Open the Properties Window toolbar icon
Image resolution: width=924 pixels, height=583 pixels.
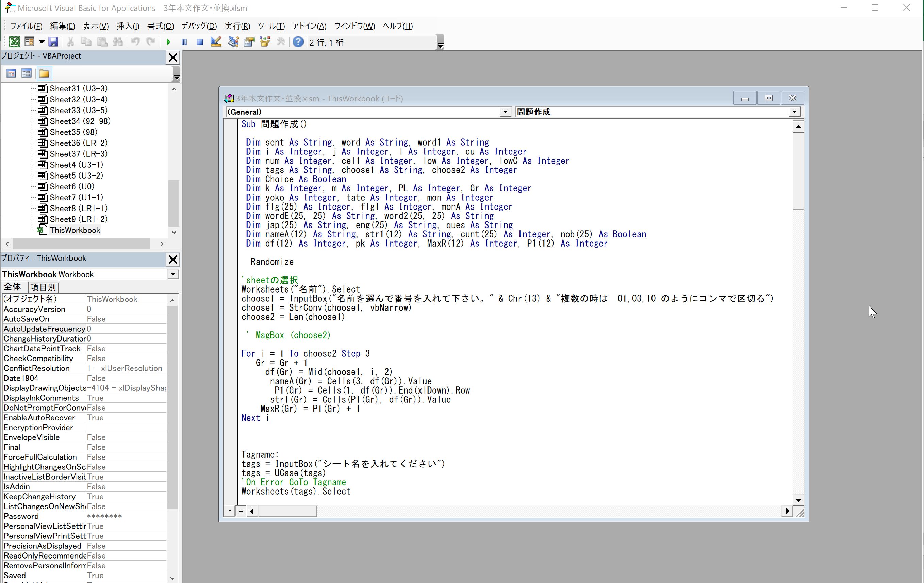[x=249, y=42]
